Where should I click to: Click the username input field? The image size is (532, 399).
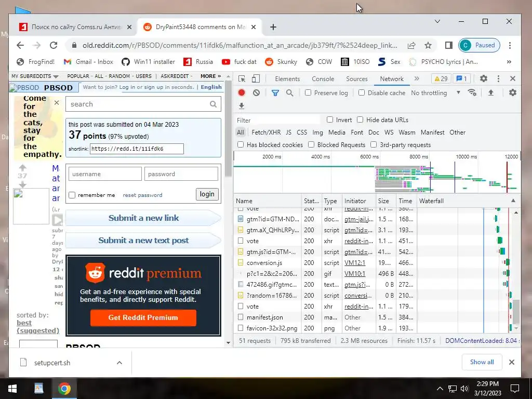point(105,174)
